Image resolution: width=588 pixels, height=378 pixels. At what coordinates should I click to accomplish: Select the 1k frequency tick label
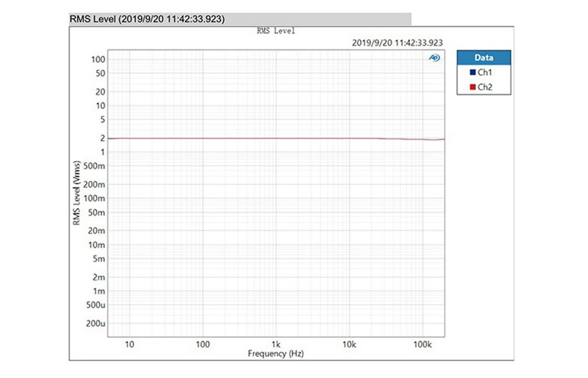276,344
